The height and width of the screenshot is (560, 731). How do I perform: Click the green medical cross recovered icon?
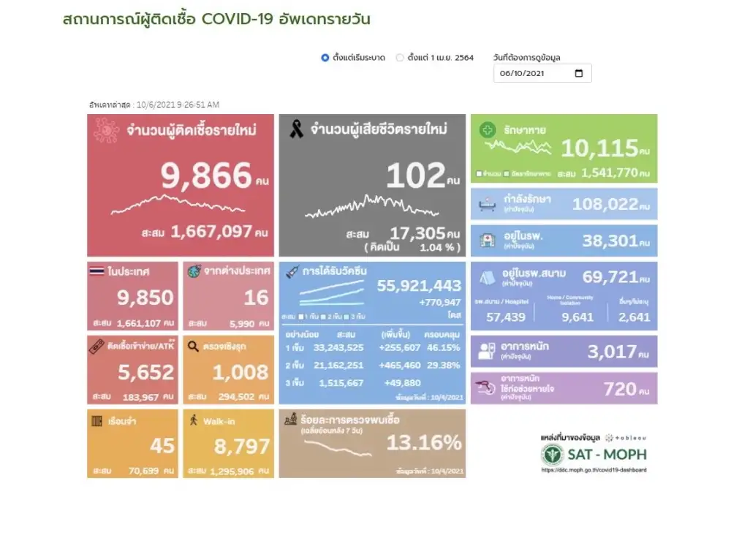(x=487, y=130)
